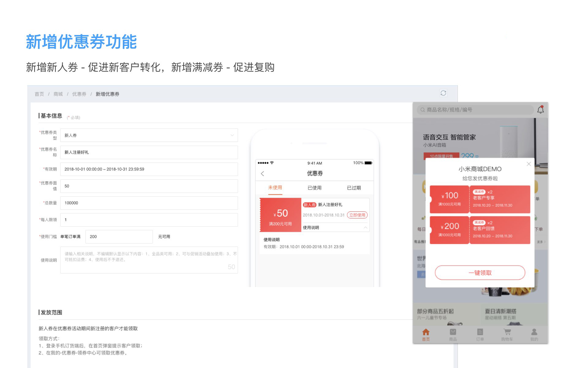Close the coupon popup dialog
The image size is (588, 368).
click(x=529, y=164)
